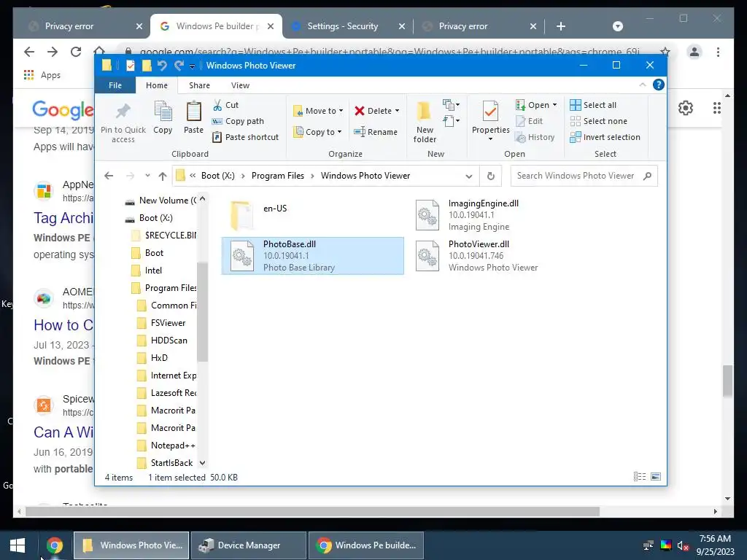Click Copy path in ribbon
The width and height of the screenshot is (747, 560).
coord(239,121)
